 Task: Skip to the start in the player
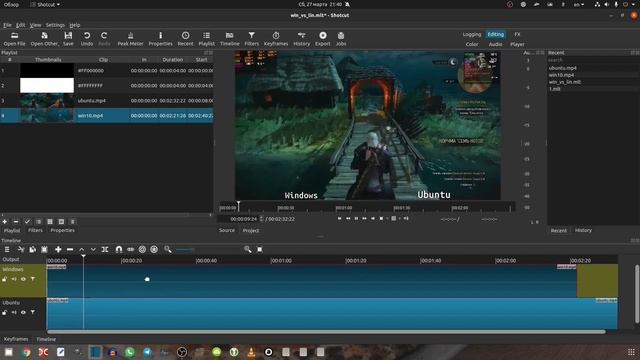[340, 218]
